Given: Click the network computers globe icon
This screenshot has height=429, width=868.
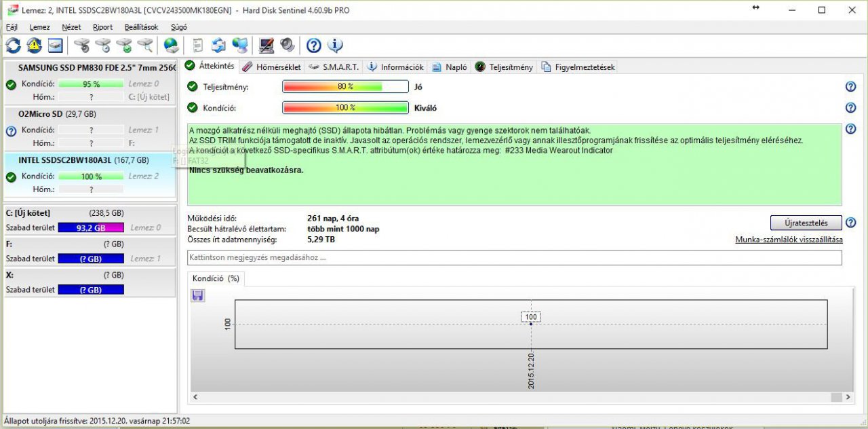Looking at the screenshot, I should point(239,45).
